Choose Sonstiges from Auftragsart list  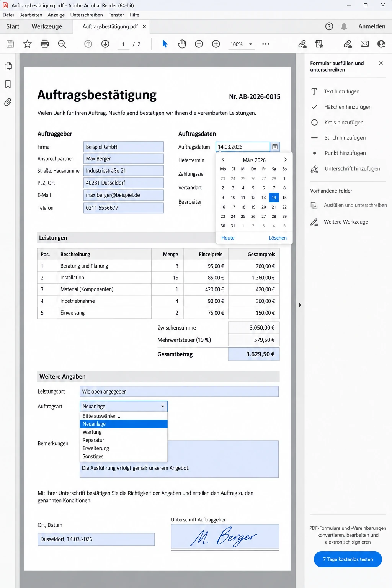click(x=124, y=456)
